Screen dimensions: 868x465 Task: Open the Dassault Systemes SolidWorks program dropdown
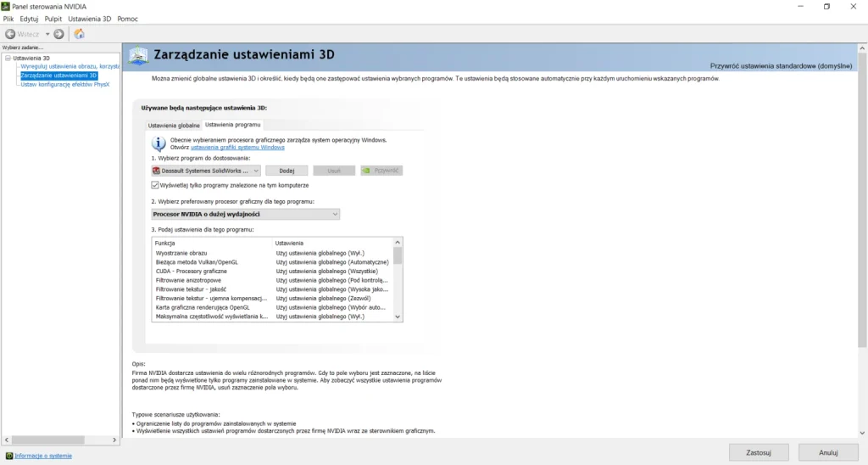pyautogui.click(x=255, y=171)
